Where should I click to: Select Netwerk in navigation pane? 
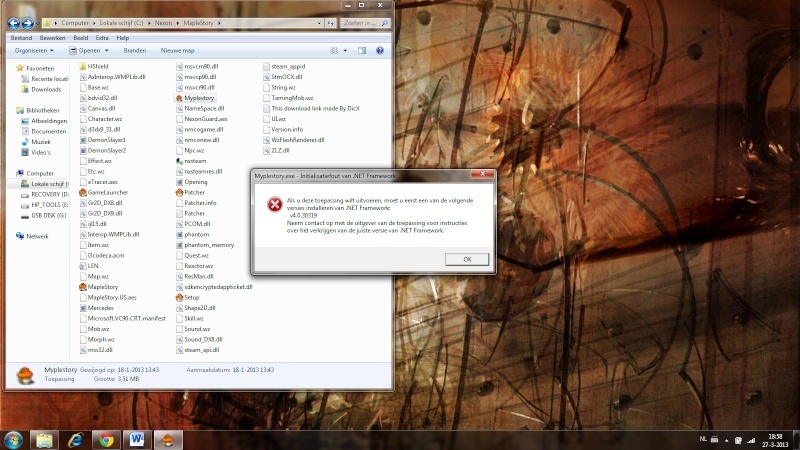[x=37, y=236]
